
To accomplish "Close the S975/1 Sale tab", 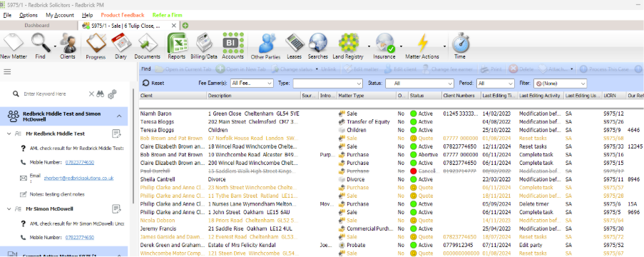I will pos(174,26).
